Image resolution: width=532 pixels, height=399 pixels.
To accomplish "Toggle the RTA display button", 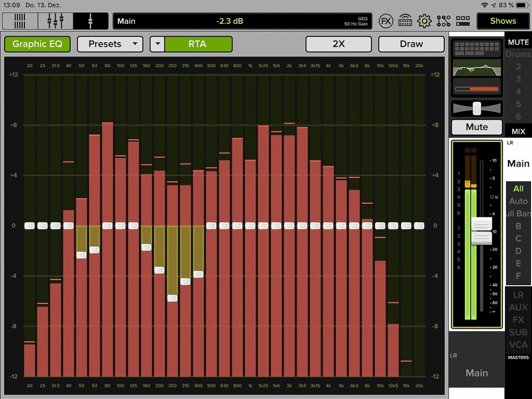I will (198, 44).
